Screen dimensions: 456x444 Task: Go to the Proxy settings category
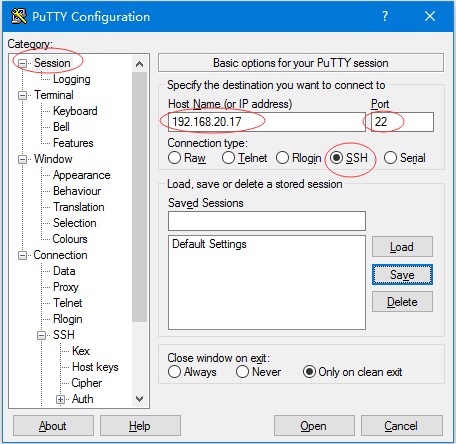66,287
